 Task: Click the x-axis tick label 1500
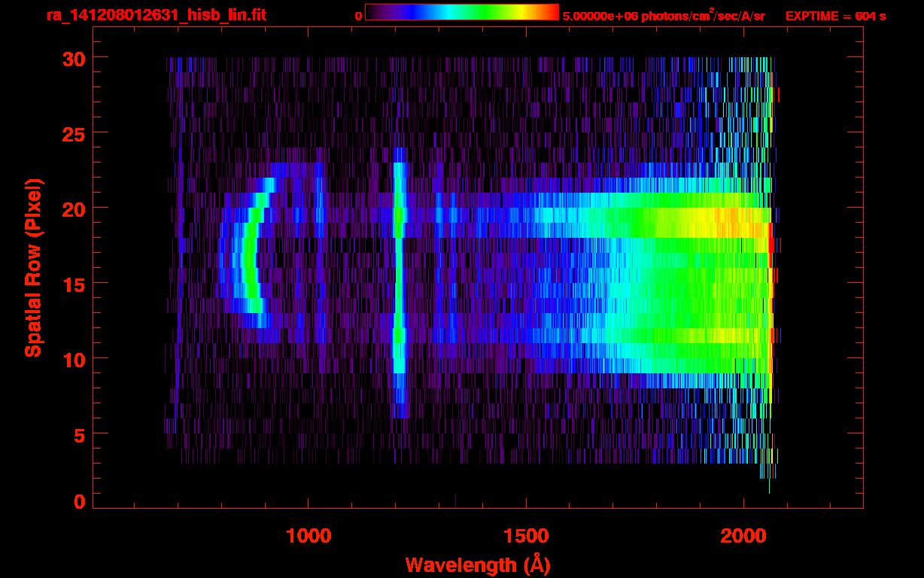click(x=526, y=536)
